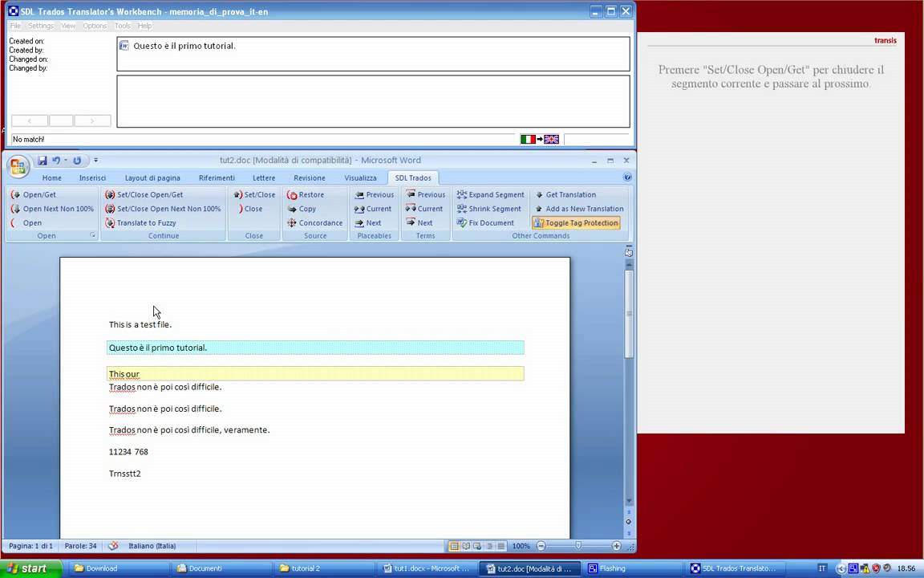Click Get Translation command
The image size is (924, 578).
coord(565,194)
